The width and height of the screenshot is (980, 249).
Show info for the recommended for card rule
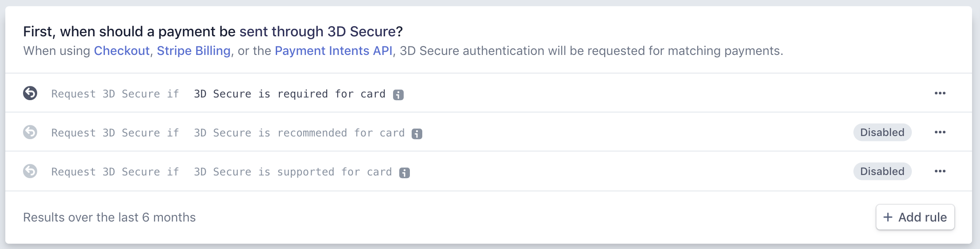point(417,133)
